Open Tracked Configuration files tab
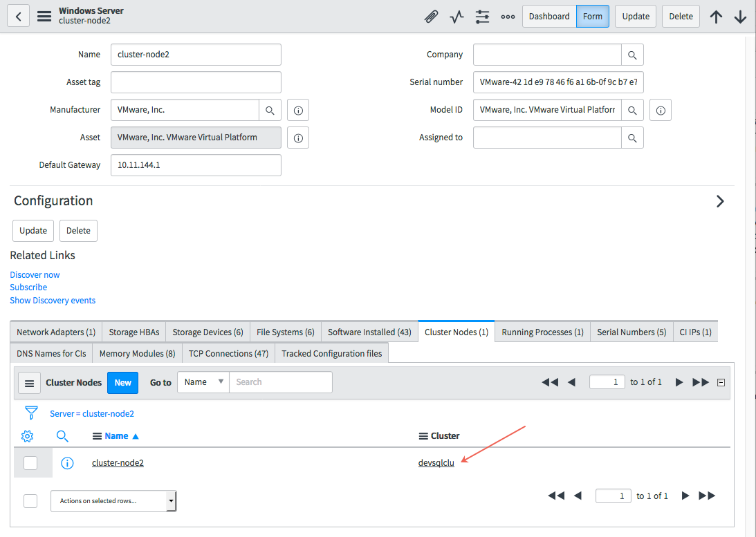 (x=332, y=353)
